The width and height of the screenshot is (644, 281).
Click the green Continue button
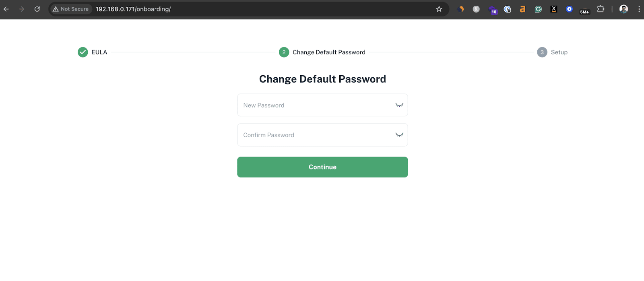pos(322,167)
